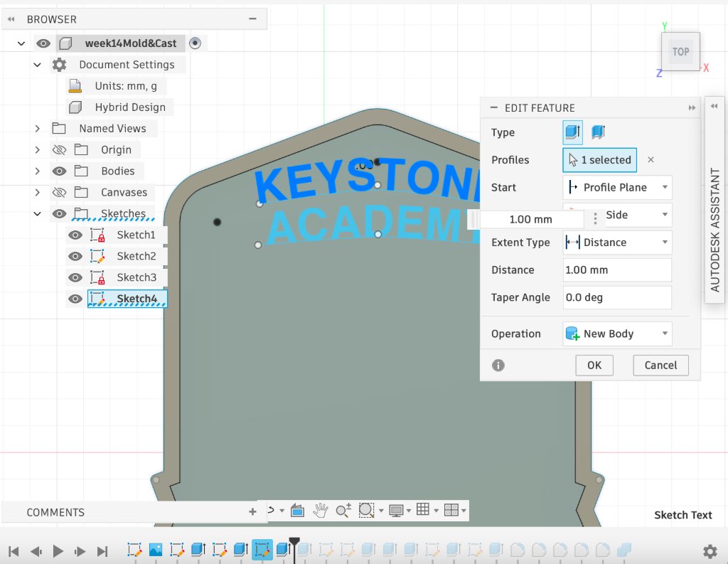Image resolution: width=728 pixels, height=564 pixels.
Task: Open the Start Profile Plane dropdown
Action: (x=617, y=187)
